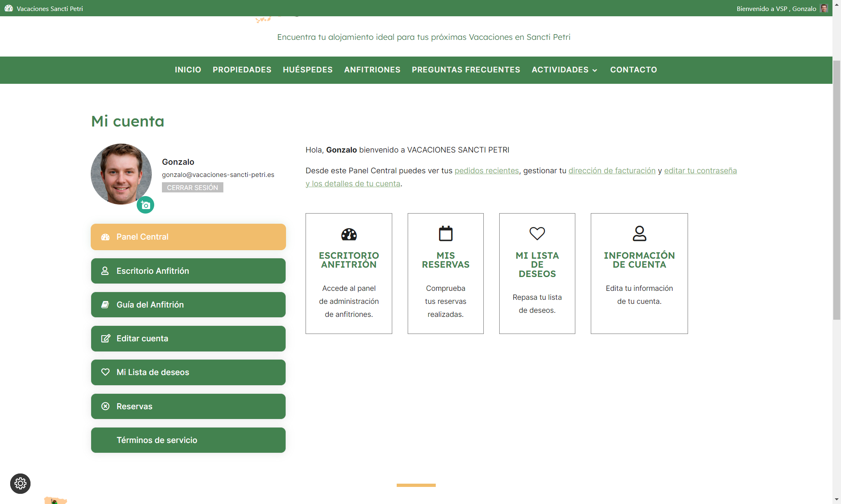Open the Contacto menu item
The width and height of the screenshot is (841, 504).
633,70
